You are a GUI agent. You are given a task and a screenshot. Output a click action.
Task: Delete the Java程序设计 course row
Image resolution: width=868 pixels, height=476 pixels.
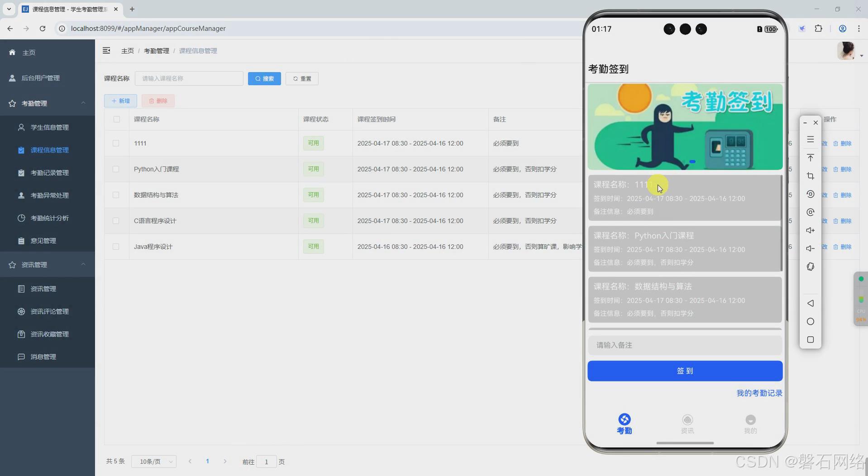[843, 247]
